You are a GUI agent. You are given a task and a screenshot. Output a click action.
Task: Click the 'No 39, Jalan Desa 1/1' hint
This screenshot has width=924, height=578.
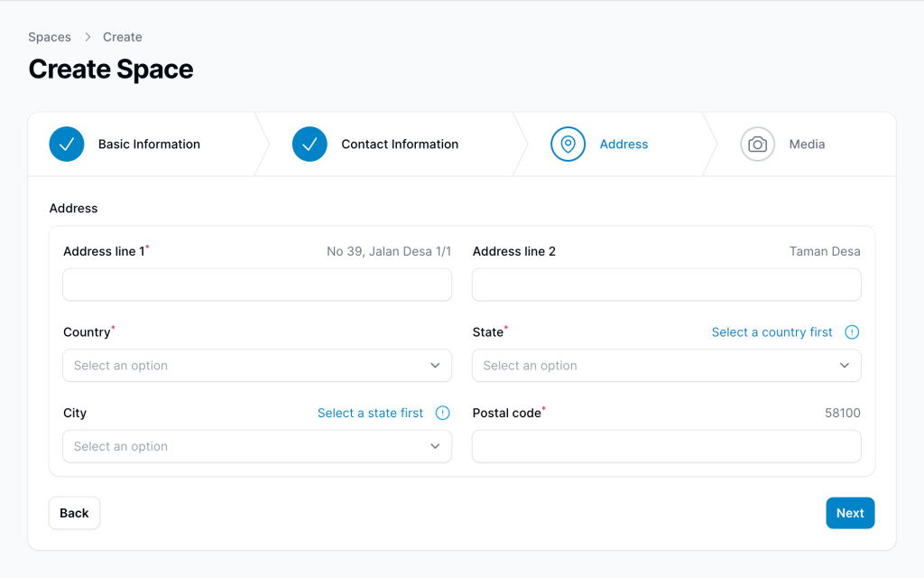[389, 251]
